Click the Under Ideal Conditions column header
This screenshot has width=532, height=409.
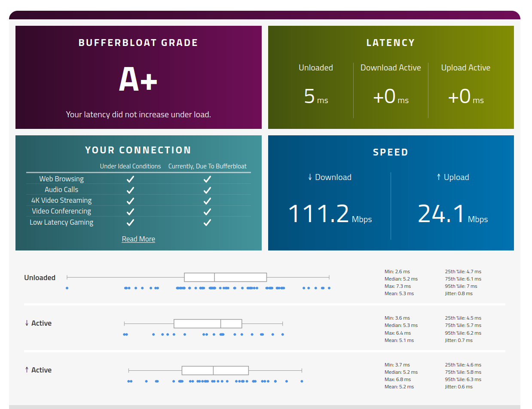pyautogui.click(x=131, y=166)
